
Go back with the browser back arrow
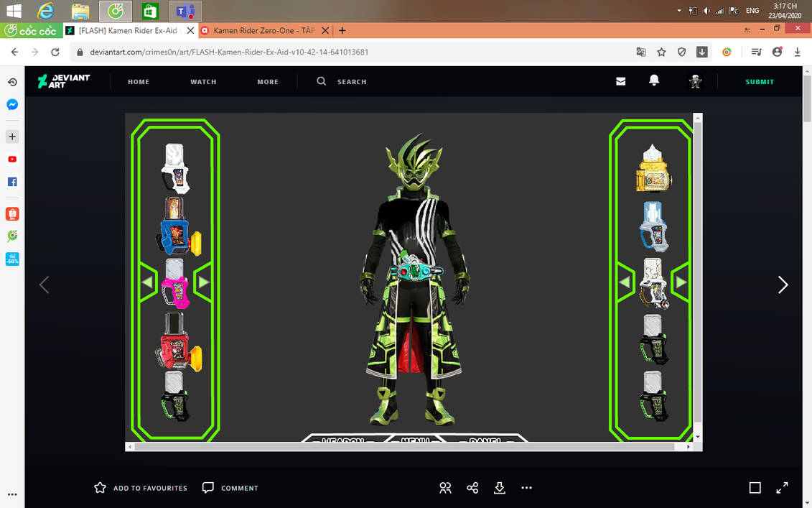point(14,52)
